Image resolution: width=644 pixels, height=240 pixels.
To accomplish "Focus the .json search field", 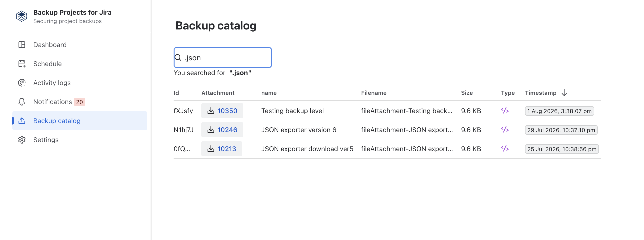I will [x=223, y=58].
